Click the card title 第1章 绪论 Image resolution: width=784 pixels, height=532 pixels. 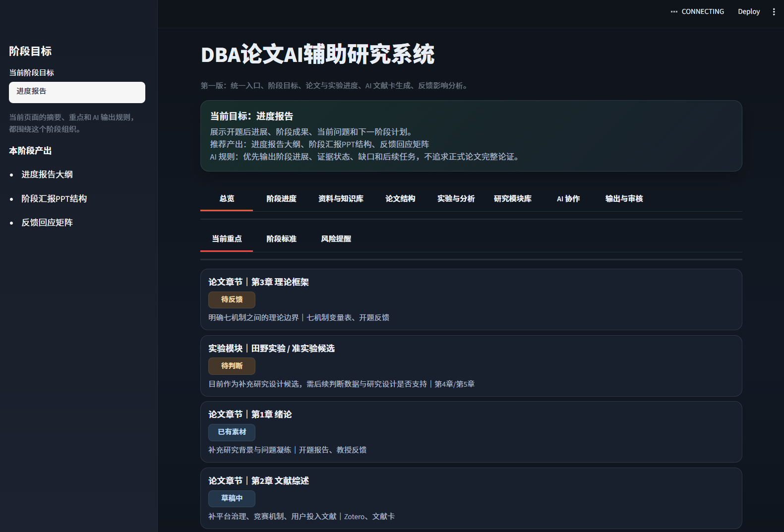click(x=271, y=414)
